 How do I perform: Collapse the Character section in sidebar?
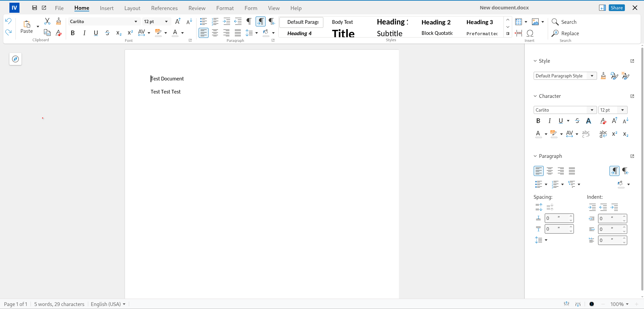(x=535, y=96)
